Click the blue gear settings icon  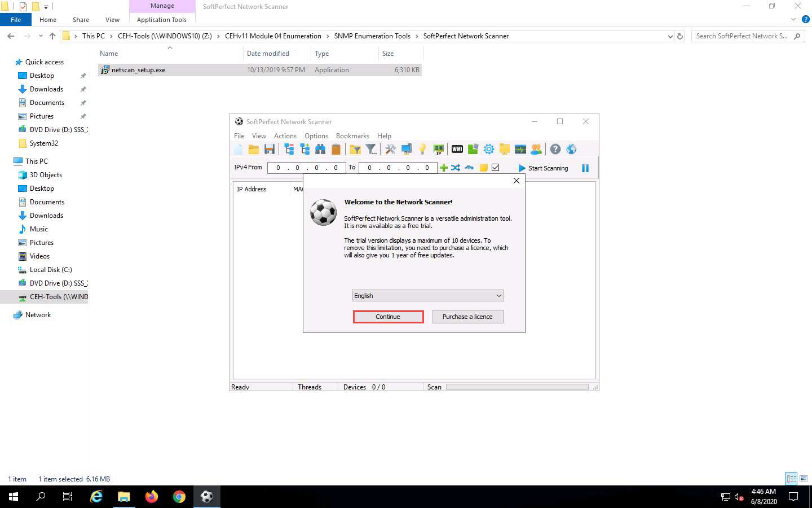pyautogui.click(x=489, y=149)
